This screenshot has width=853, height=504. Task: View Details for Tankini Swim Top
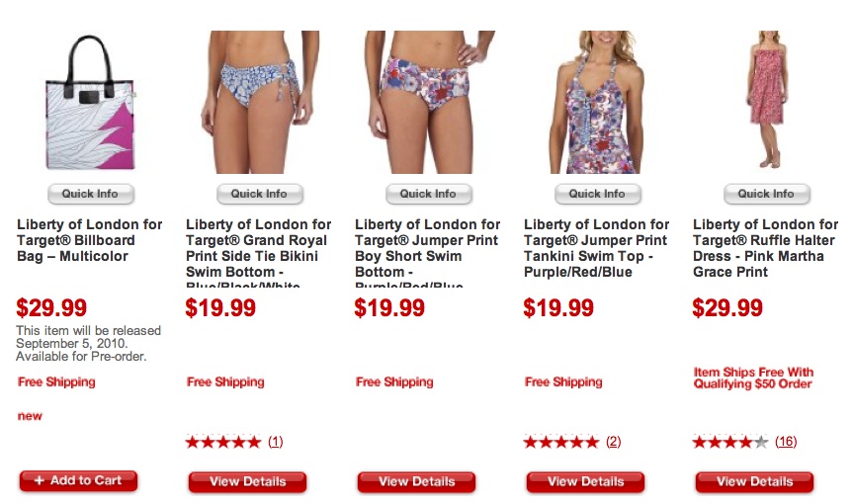585,481
